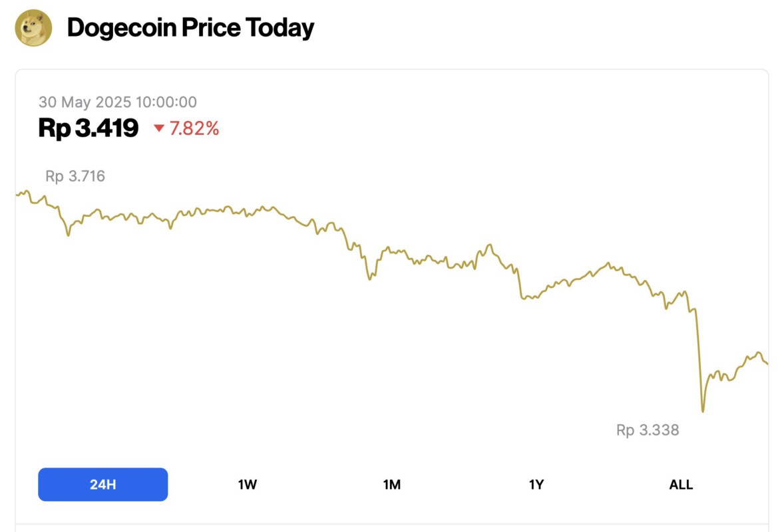Click the Rp 3.716 high price label
The image size is (778, 532).
pyautogui.click(x=75, y=176)
